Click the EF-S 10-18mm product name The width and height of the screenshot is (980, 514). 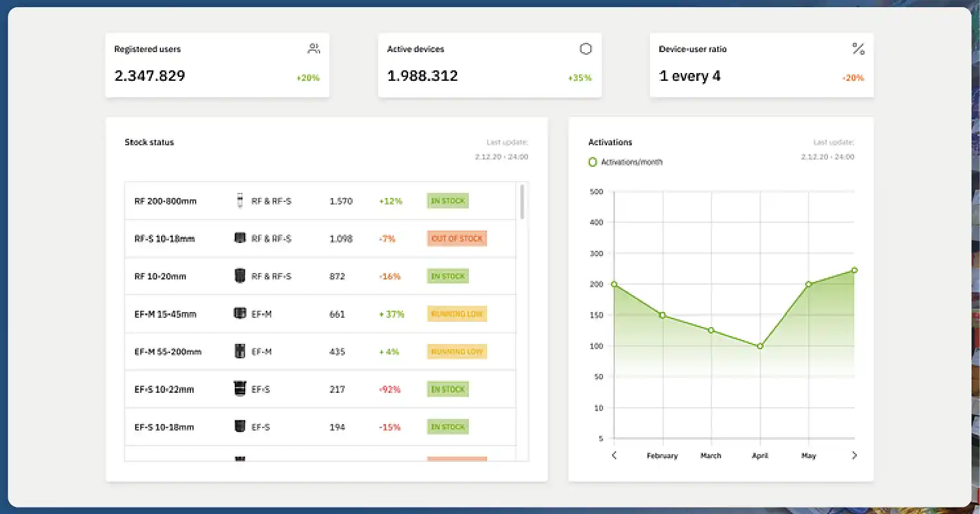coord(164,427)
